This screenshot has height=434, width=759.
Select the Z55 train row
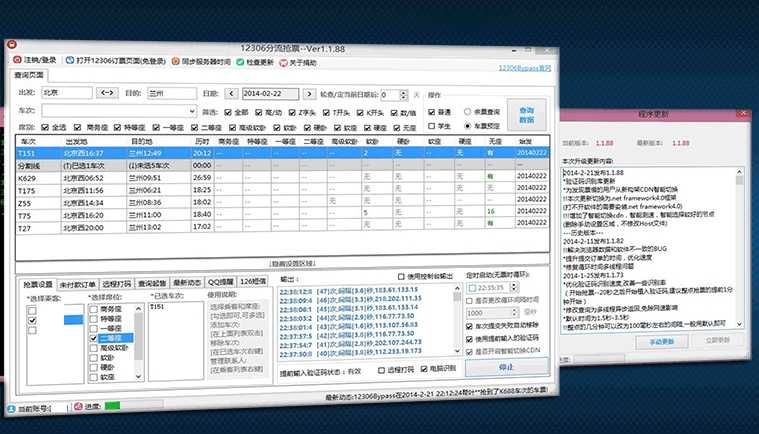point(283,202)
